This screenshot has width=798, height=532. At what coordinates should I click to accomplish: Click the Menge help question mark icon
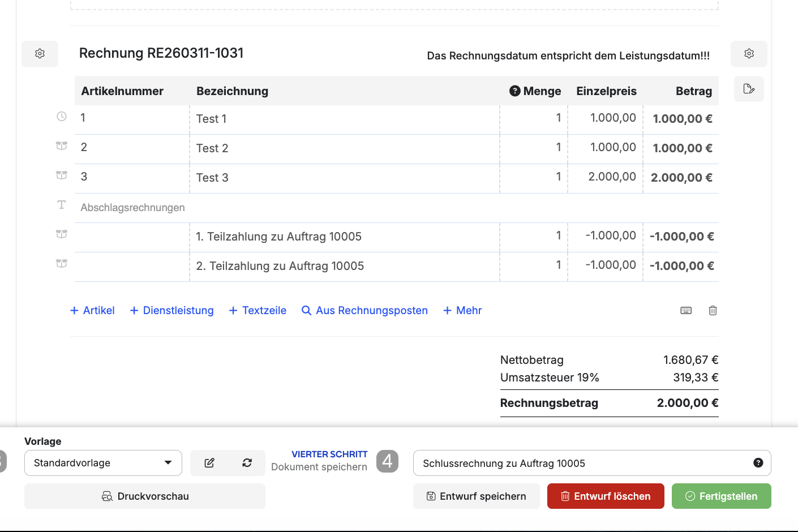pos(514,91)
